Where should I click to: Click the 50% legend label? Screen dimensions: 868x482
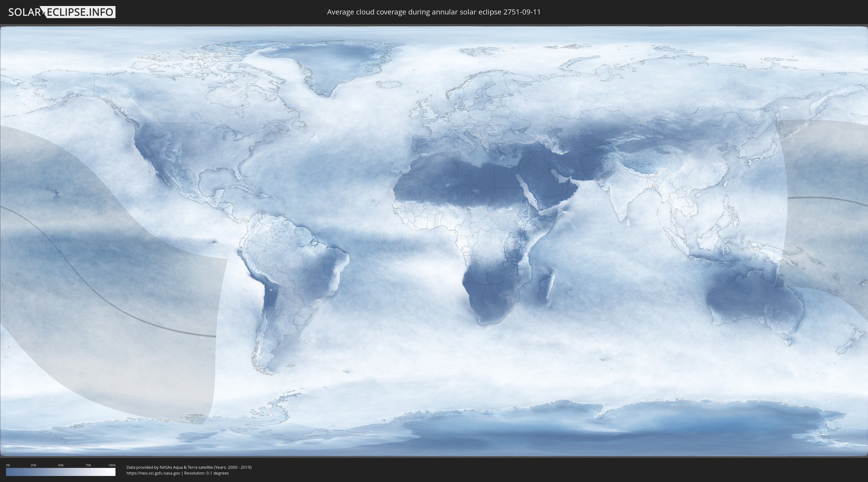coord(61,465)
